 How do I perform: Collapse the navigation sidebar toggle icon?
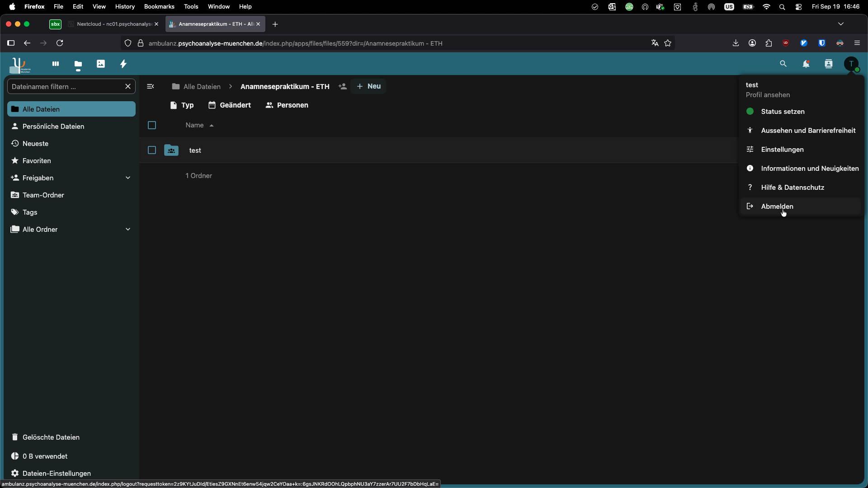pos(151,86)
